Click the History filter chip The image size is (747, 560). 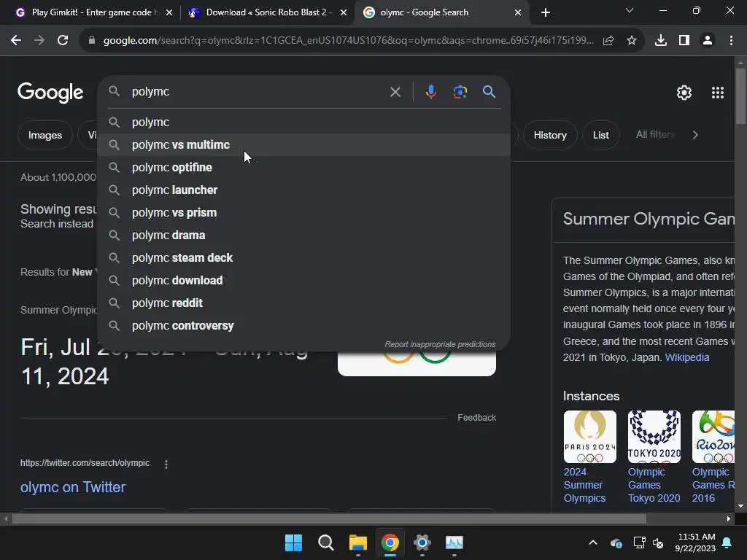click(x=550, y=135)
